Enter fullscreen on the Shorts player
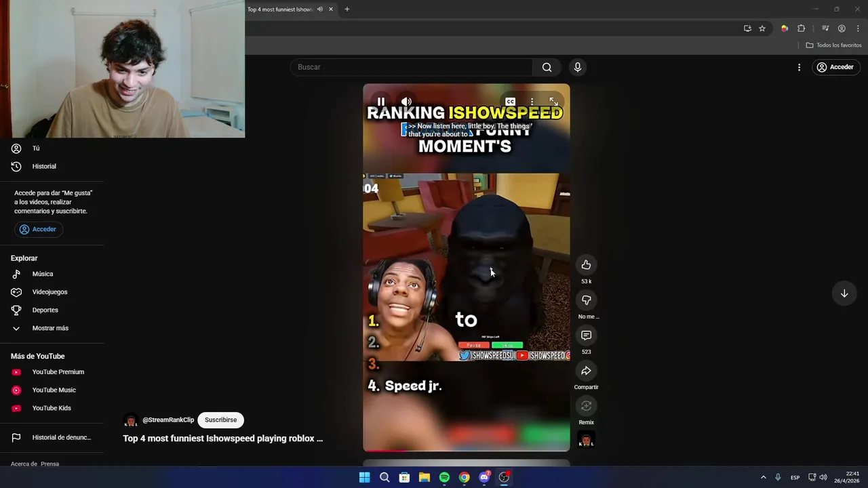The width and height of the screenshot is (868, 488). click(553, 102)
